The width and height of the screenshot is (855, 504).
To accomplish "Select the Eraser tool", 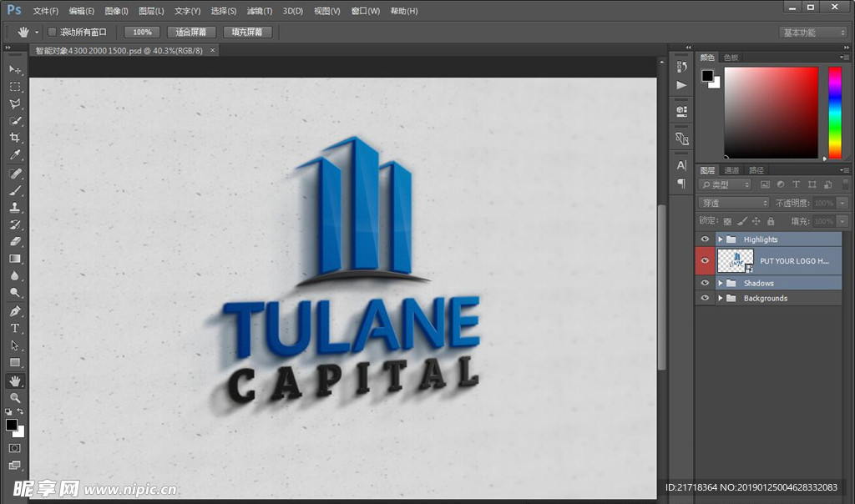I will (15, 241).
